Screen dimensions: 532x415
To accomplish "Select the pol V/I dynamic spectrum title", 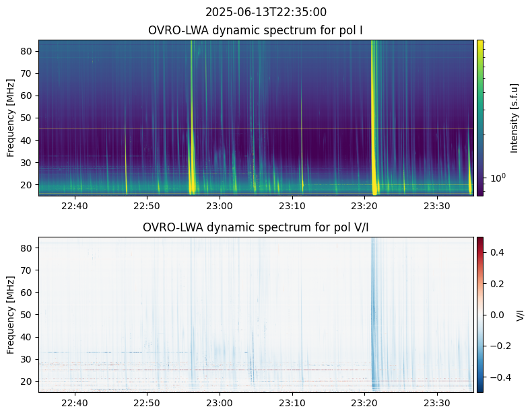I will 256,227.
